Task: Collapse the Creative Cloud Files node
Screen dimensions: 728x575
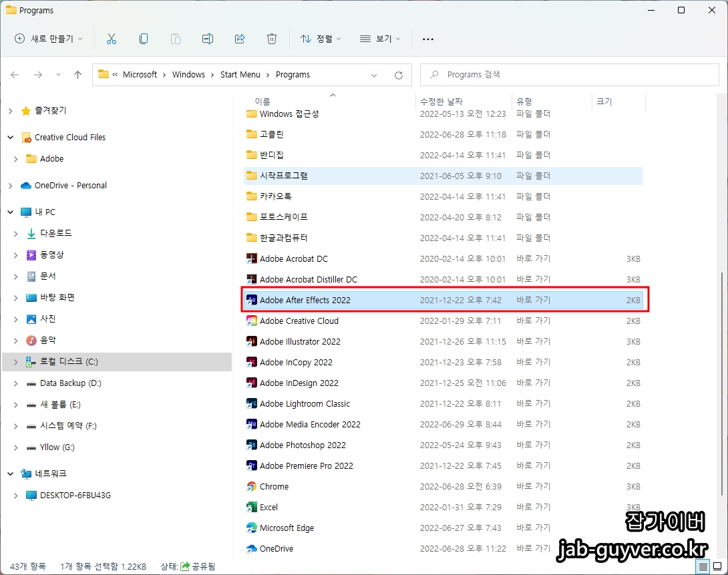Action: coord(10,138)
